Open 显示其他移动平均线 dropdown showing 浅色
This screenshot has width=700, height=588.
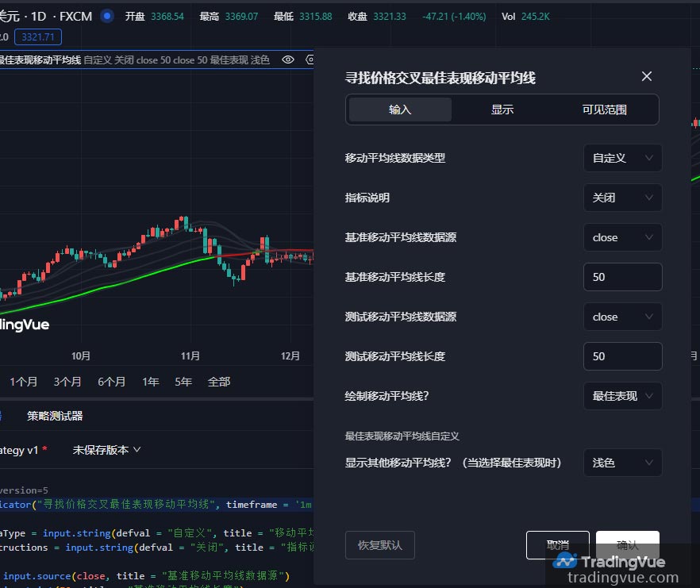(x=622, y=463)
